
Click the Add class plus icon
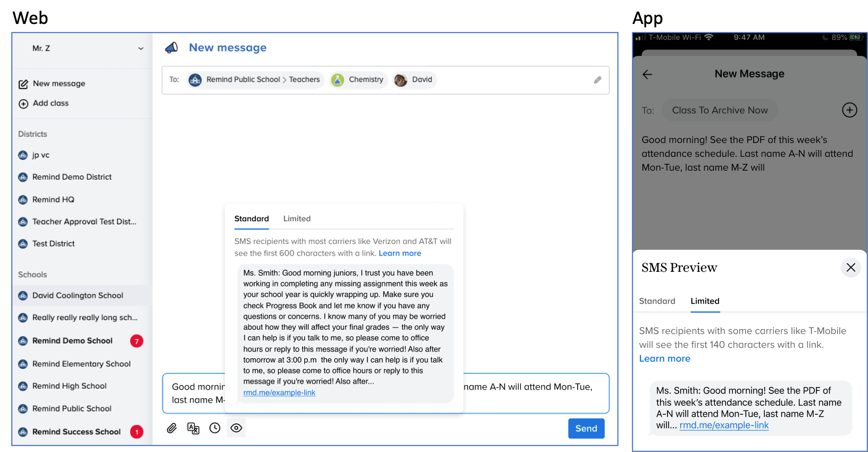23,104
